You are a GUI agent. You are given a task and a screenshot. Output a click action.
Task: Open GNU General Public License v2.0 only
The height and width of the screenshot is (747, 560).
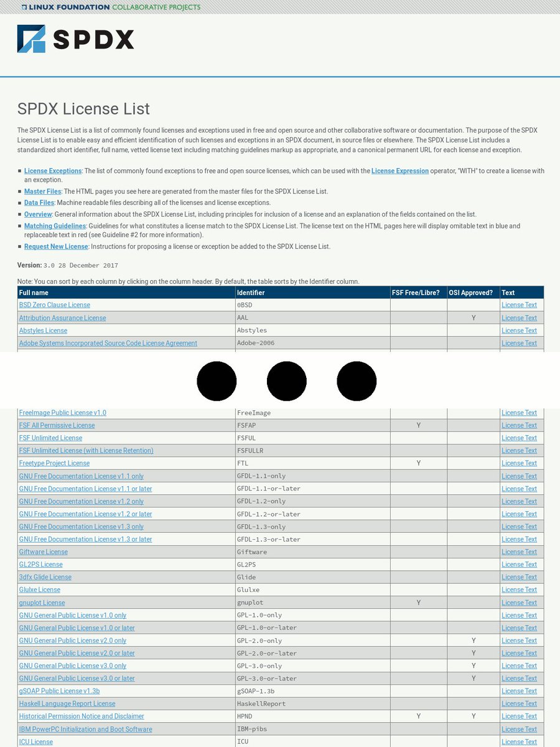[73, 641]
